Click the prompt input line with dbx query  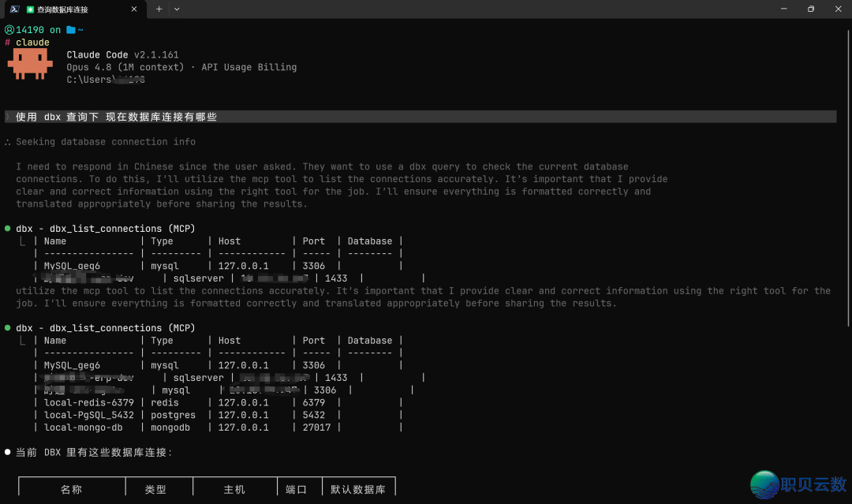pyautogui.click(x=420, y=117)
